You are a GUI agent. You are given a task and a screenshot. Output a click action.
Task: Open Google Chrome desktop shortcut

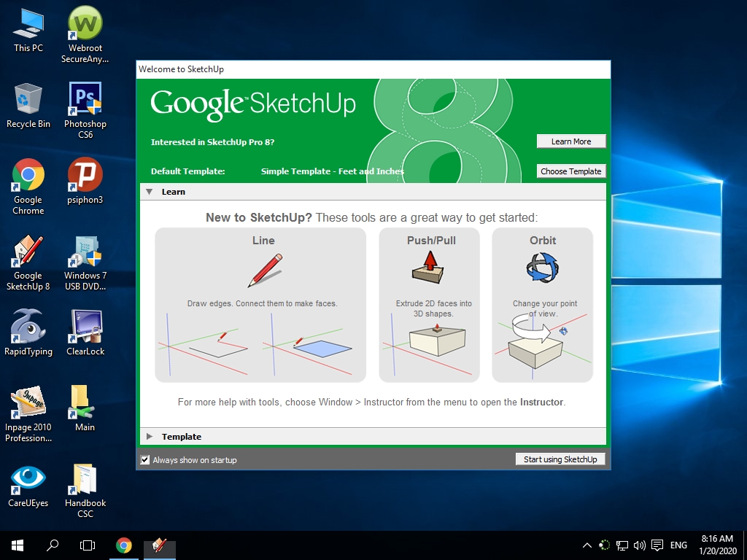coord(28,186)
